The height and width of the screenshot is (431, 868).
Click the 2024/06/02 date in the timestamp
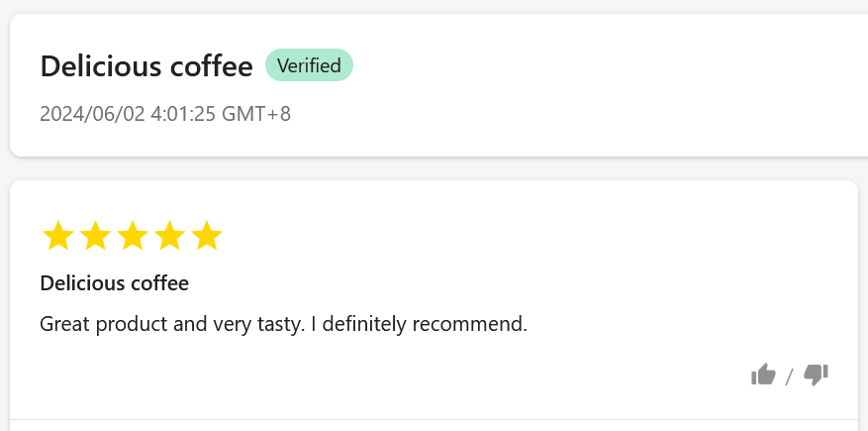(92, 114)
